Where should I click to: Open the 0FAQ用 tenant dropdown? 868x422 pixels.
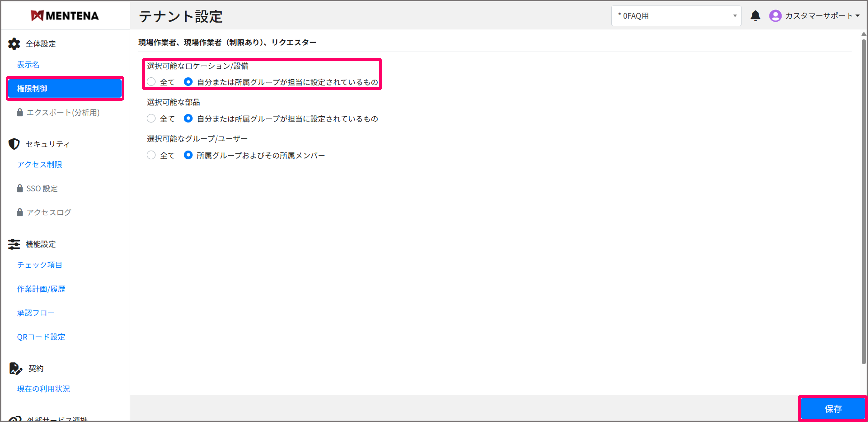676,16
